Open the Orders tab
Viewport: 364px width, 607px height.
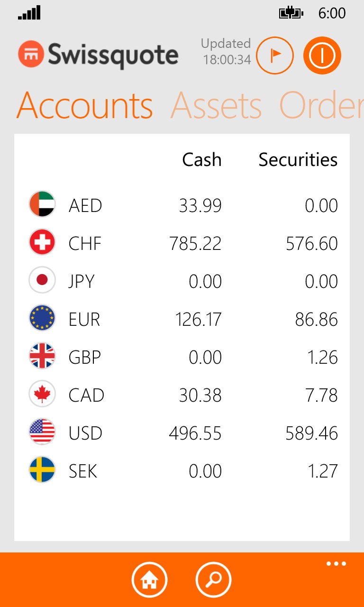(x=321, y=105)
